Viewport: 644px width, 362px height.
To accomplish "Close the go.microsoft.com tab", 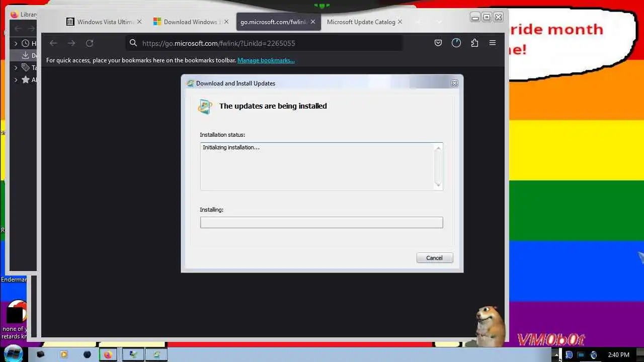I will [x=312, y=22].
